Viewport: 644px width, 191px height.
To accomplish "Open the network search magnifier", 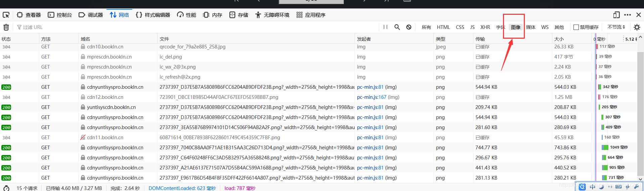I will [x=397, y=27].
